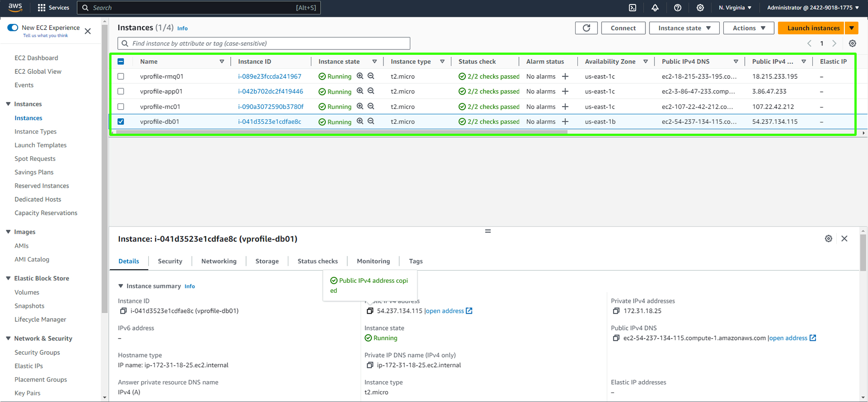Copy the public IPv4 address 54.237.134.115
The image size is (868, 402).
[x=370, y=311]
